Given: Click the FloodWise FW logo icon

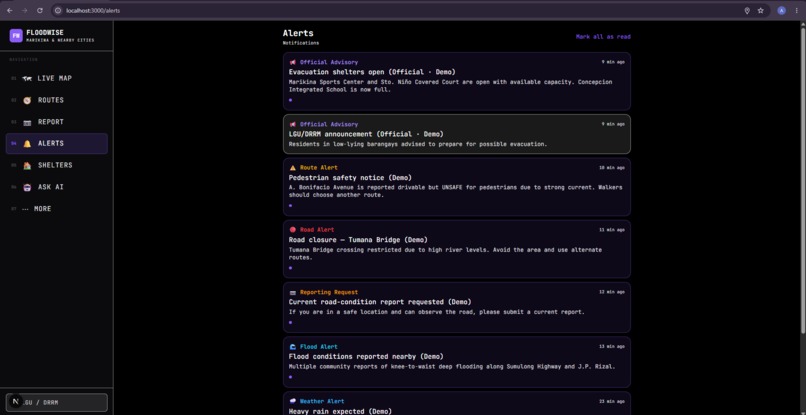Looking at the screenshot, I should click(x=15, y=35).
